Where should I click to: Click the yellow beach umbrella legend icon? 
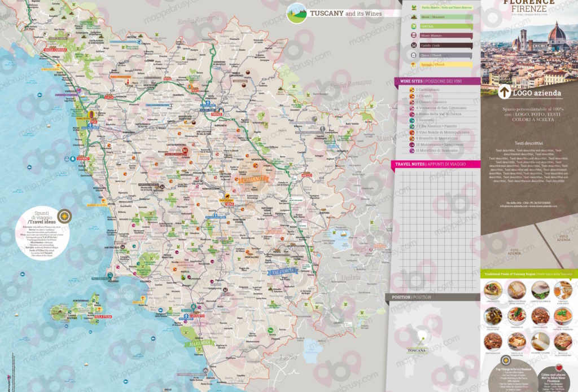point(414,64)
